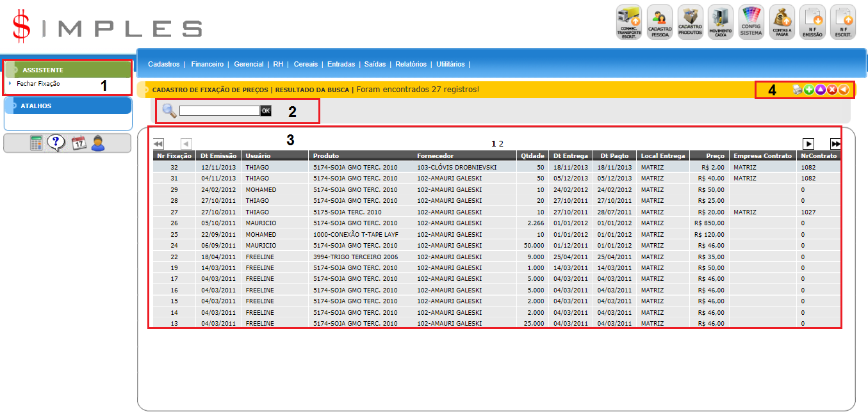
Task: Click the Movimento Caixa safe icon
Action: [721, 22]
